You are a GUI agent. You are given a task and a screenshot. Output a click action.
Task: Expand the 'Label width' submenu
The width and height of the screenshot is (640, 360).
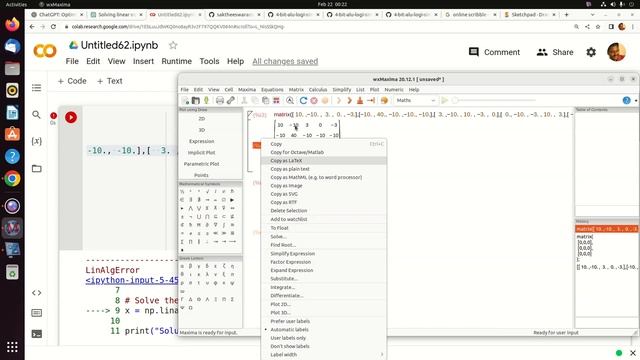(x=324, y=355)
